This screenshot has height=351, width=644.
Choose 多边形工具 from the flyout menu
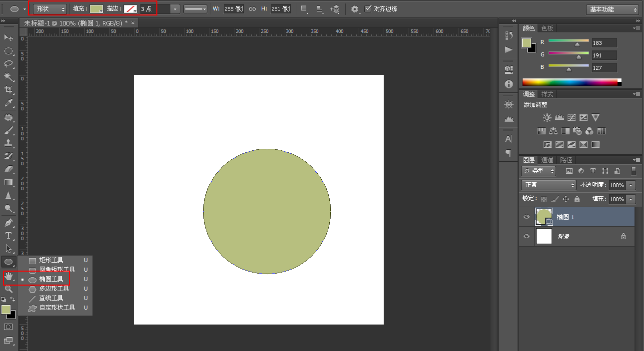click(54, 289)
